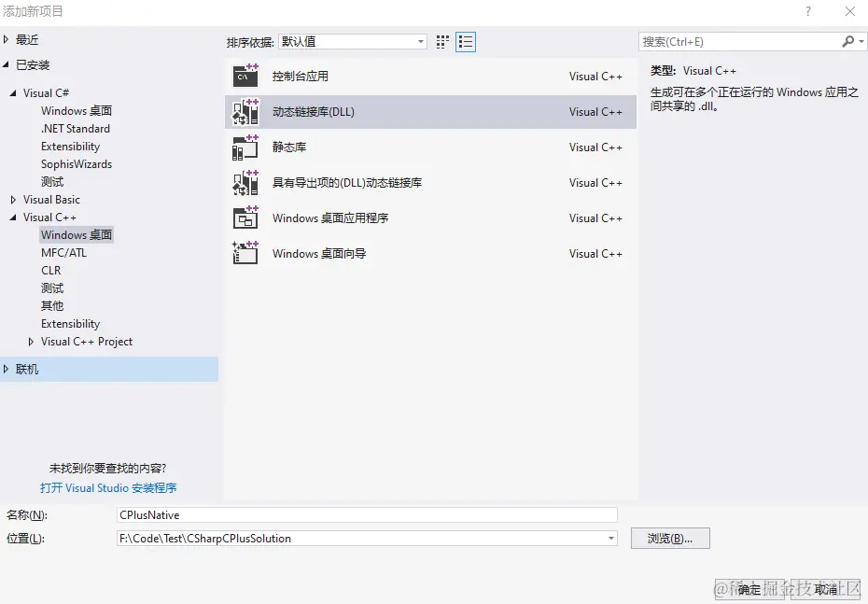The width and height of the screenshot is (868, 604).
Task: Select the .NET Standard category
Action: [76, 129]
